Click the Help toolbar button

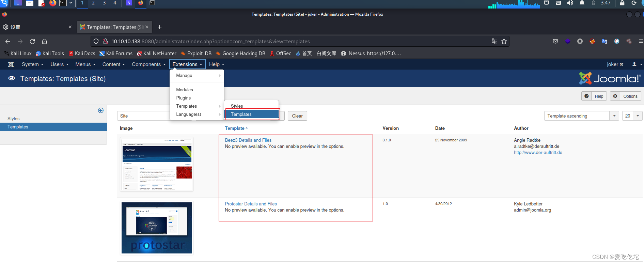pyautogui.click(x=594, y=96)
